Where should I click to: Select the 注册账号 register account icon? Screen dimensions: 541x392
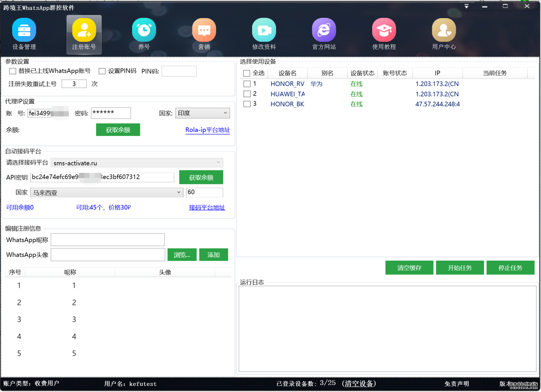coord(84,34)
